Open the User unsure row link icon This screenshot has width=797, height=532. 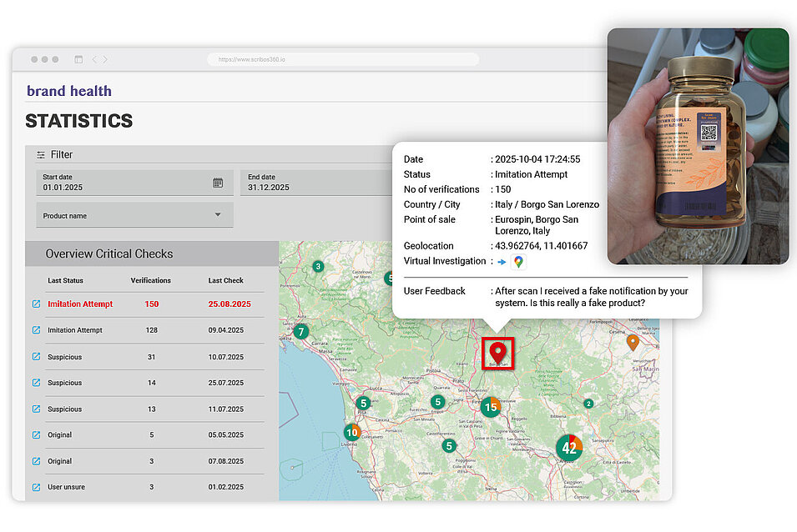36,487
